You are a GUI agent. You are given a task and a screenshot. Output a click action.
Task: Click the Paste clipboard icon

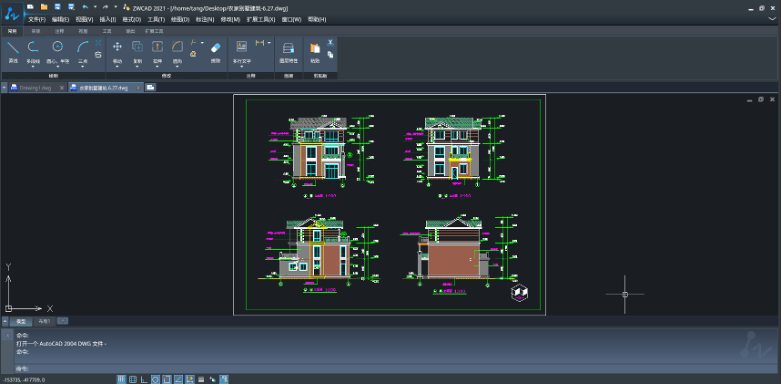click(315, 52)
